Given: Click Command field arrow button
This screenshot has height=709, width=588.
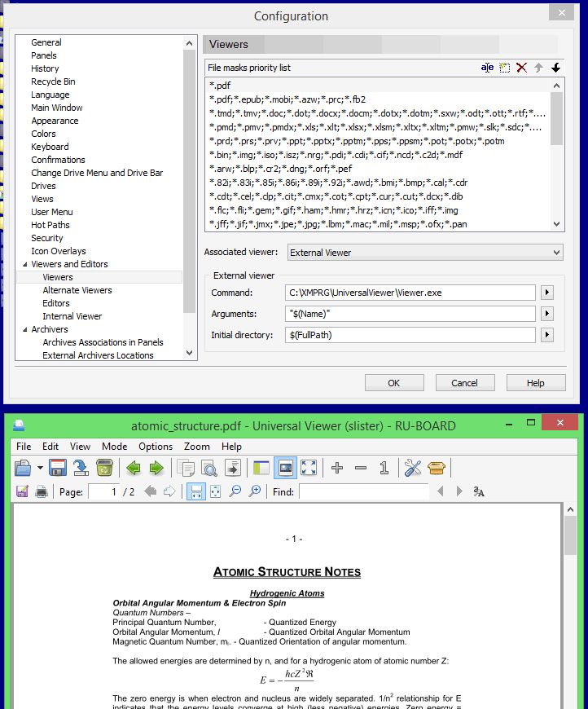Looking at the screenshot, I should coord(547,293).
